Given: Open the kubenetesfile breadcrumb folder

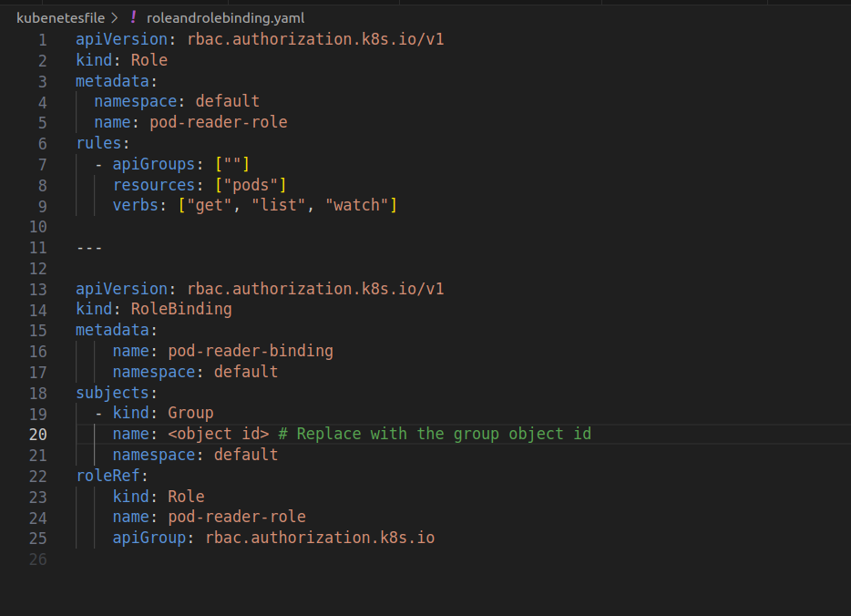Looking at the screenshot, I should [60, 17].
